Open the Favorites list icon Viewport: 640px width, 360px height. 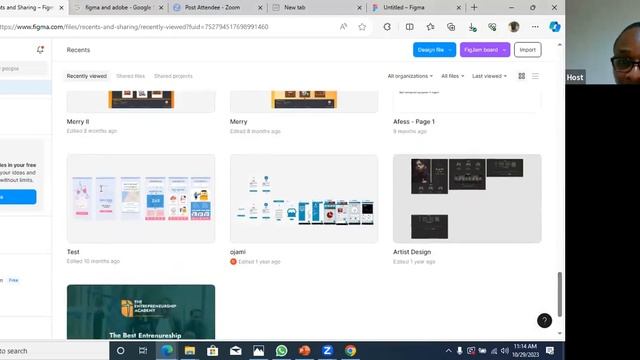430,27
